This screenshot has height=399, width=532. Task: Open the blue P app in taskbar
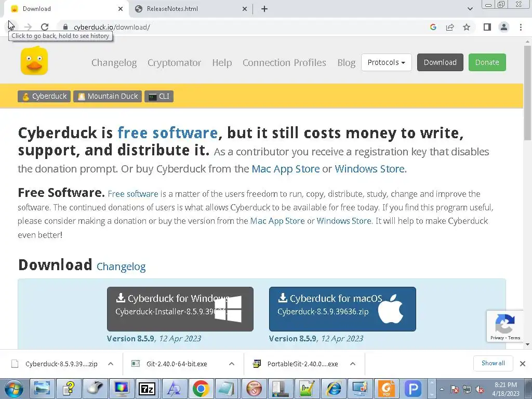(x=413, y=389)
